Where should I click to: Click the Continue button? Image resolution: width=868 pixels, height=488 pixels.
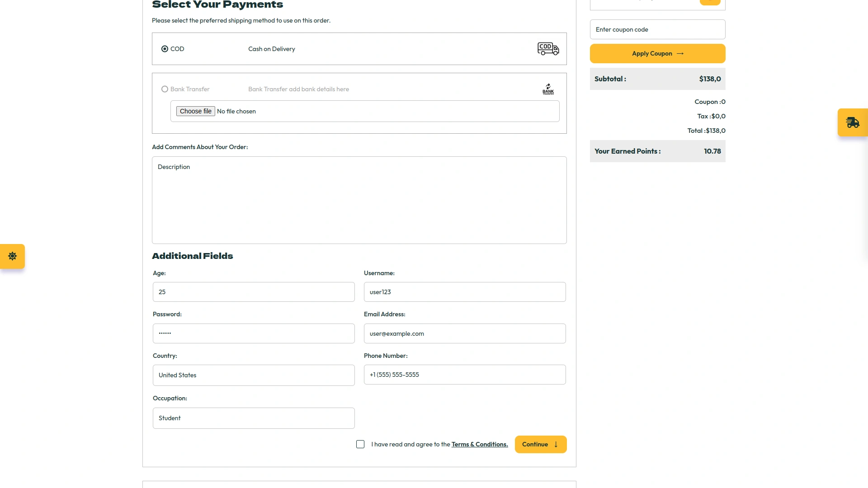(x=540, y=444)
